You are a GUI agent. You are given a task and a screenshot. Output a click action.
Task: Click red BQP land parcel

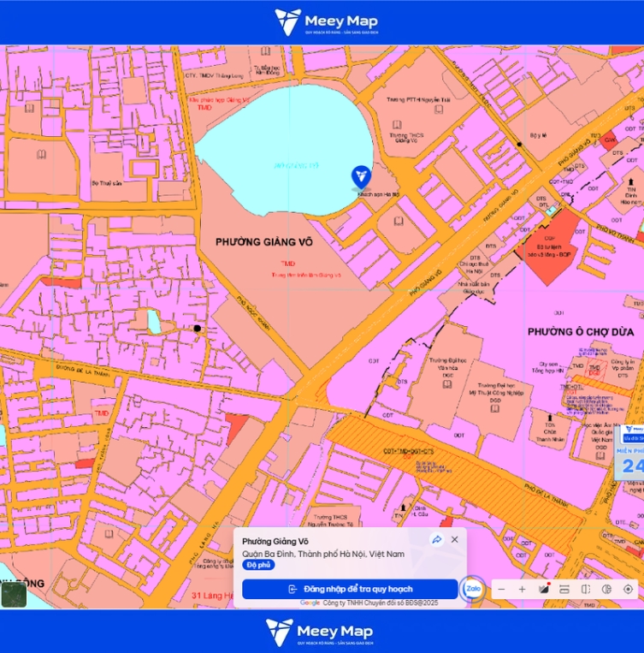click(x=549, y=250)
